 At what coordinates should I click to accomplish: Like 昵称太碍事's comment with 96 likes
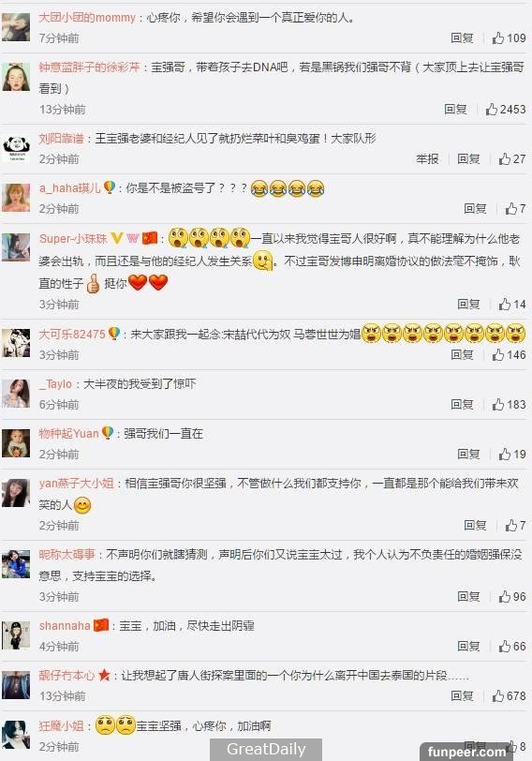(x=512, y=596)
